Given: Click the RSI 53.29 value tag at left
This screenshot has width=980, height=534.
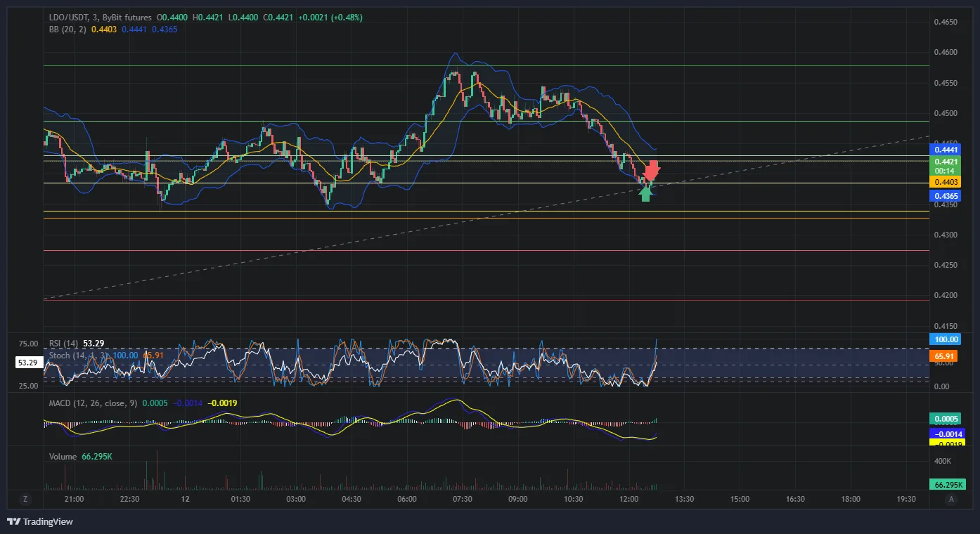Looking at the screenshot, I should pyautogui.click(x=28, y=363).
